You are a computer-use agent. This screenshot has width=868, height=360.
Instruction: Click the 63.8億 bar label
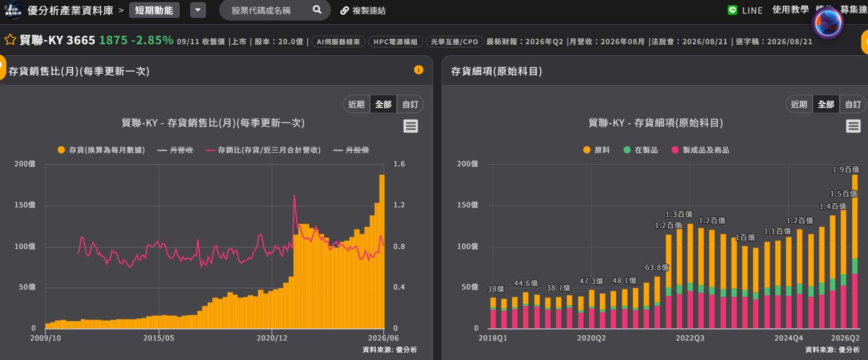657,267
